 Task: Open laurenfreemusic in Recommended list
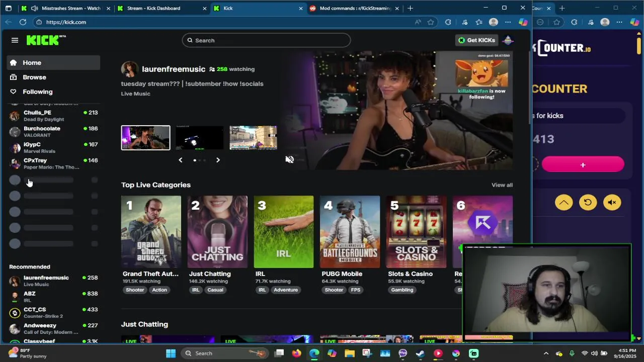coord(53,281)
